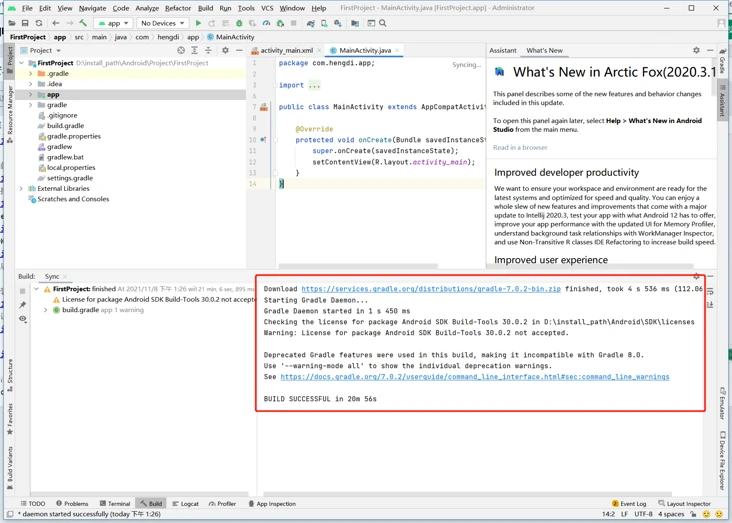
Task: Open the Terminal tool window tab
Action: [x=115, y=503]
